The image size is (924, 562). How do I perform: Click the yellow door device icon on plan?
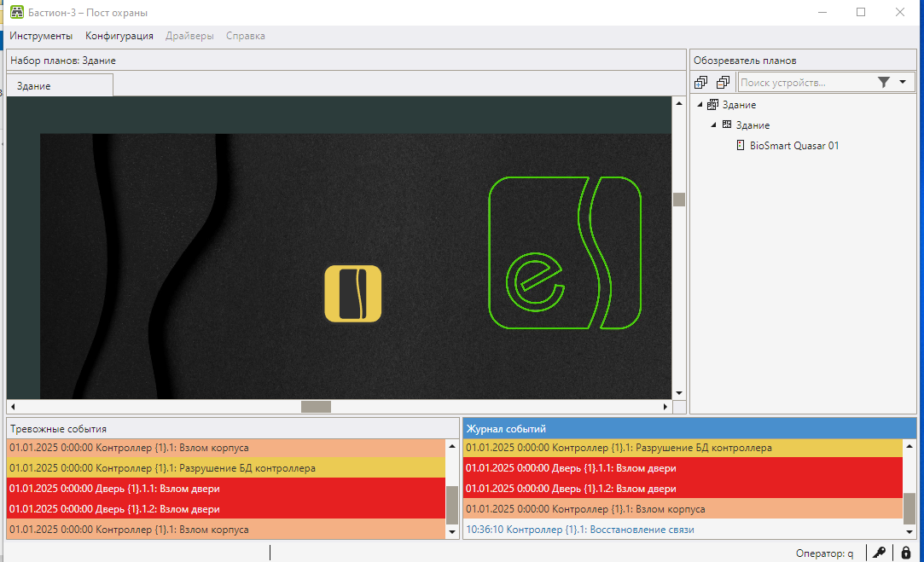click(x=353, y=293)
